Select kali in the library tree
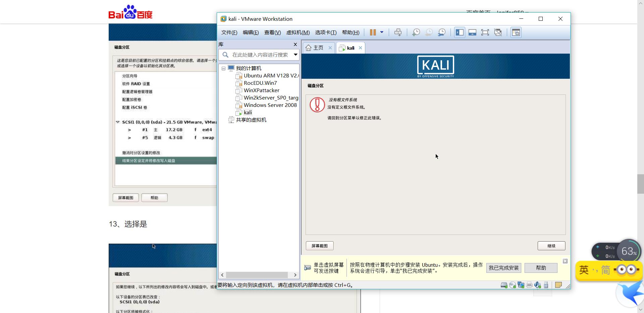Image resolution: width=644 pixels, height=313 pixels. pyautogui.click(x=248, y=112)
